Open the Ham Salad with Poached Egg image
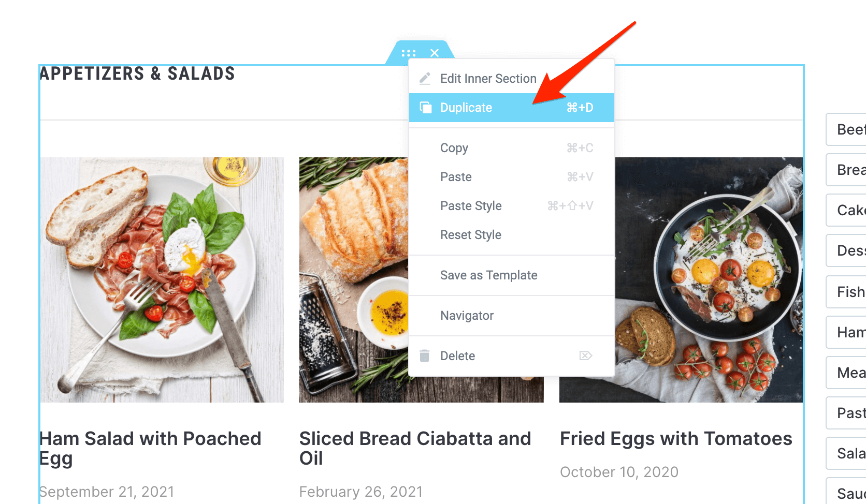The width and height of the screenshot is (866, 504). [162, 280]
